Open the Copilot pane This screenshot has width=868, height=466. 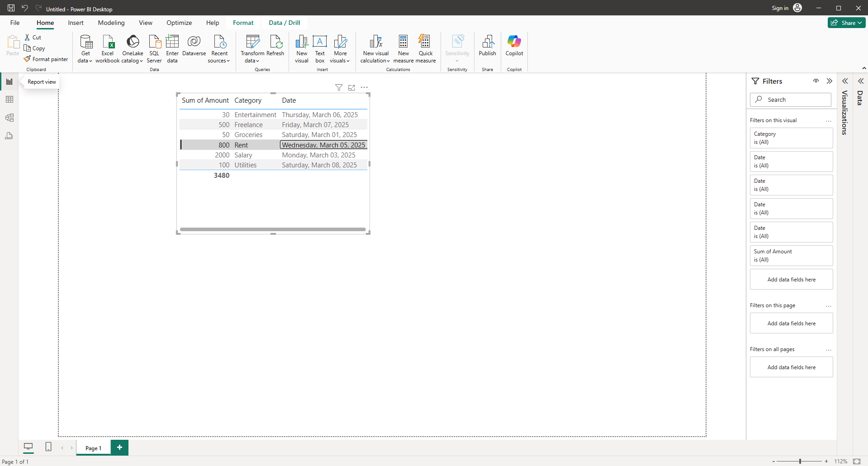coord(514,45)
